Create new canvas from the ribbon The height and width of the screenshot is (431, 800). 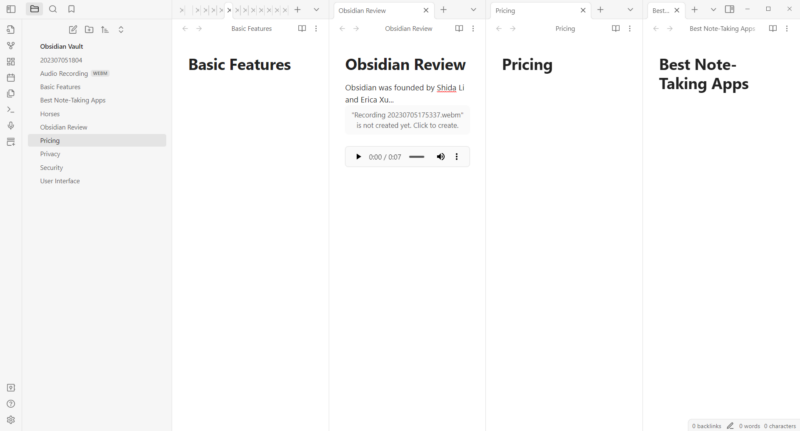tap(11, 62)
